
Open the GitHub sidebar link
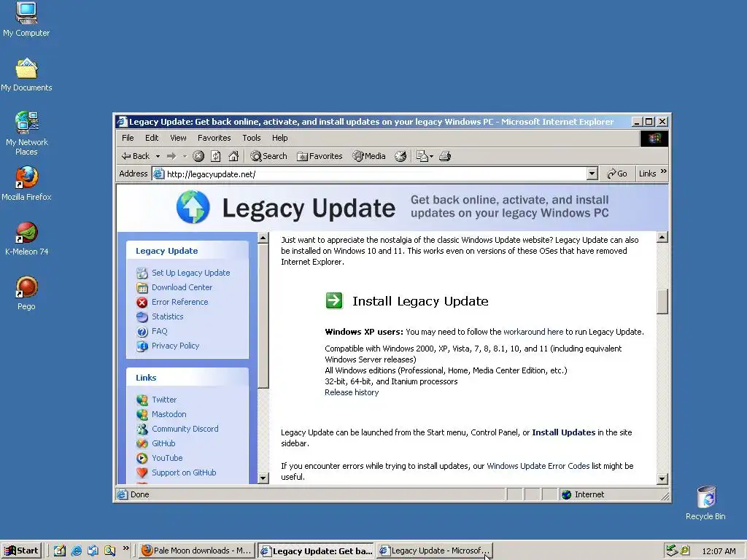[x=163, y=444]
